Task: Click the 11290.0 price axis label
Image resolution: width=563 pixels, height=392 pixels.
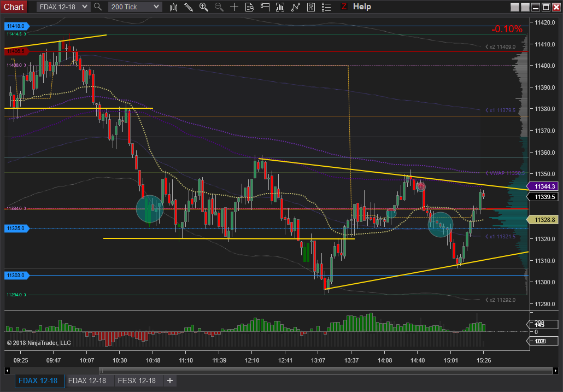Action: 544,304
